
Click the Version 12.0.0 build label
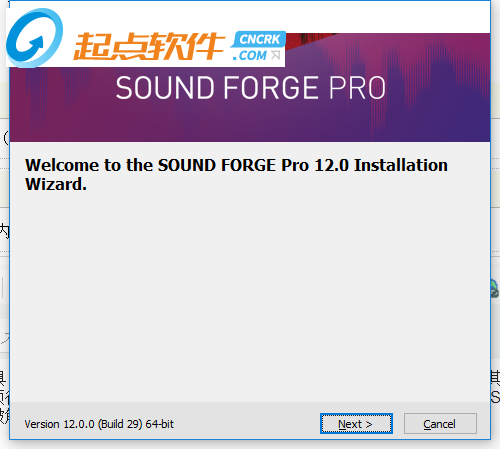[99, 424]
